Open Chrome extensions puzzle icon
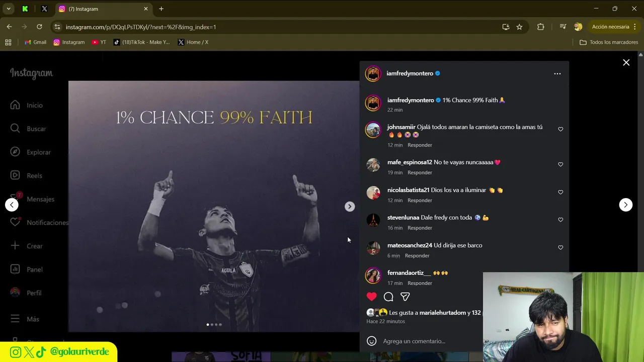The image size is (644, 362). coord(540,27)
